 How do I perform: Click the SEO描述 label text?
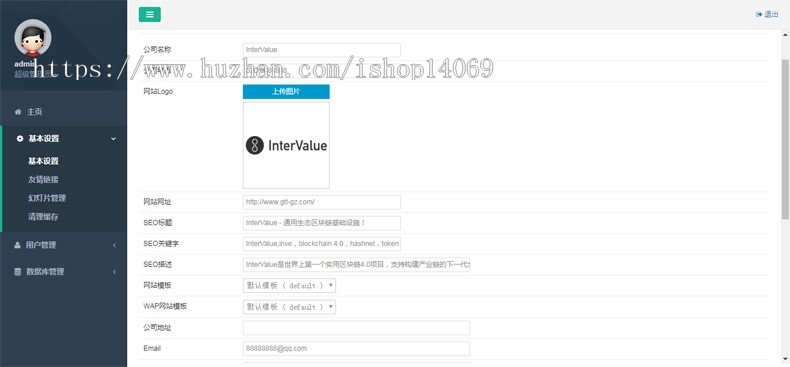(x=158, y=265)
